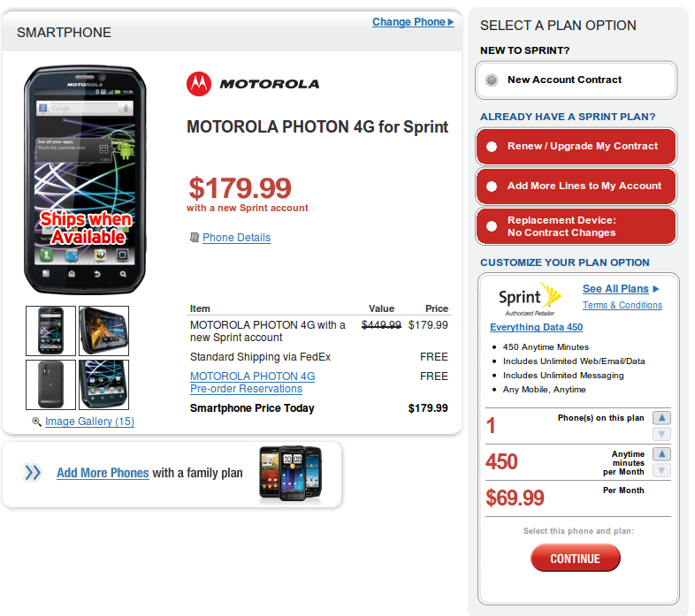
Task: Click the Motorola logo icon
Action: pos(200,84)
